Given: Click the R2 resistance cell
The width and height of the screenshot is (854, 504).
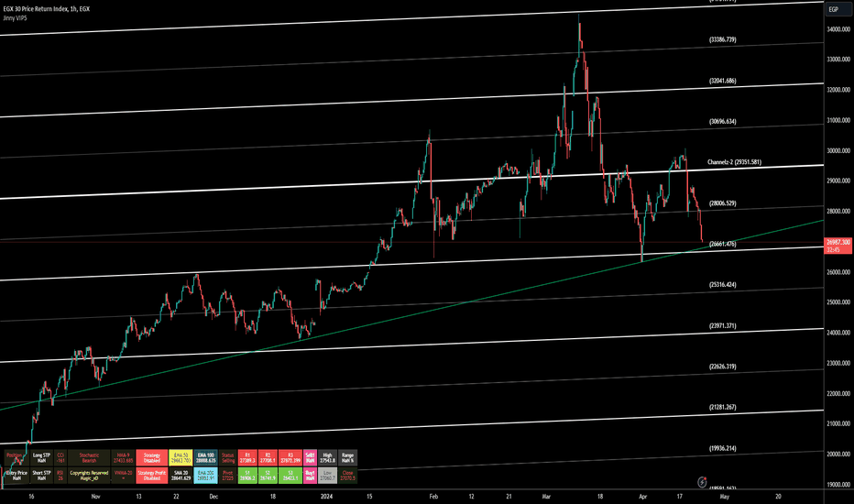Looking at the screenshot, I should pyautogui.click(x=268, y=458).
